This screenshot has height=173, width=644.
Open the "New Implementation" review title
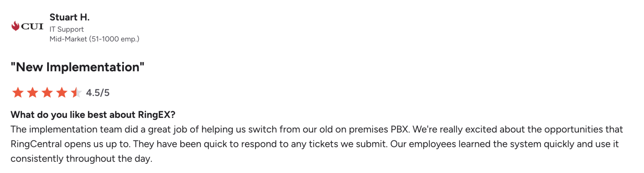tap(77, 67)
